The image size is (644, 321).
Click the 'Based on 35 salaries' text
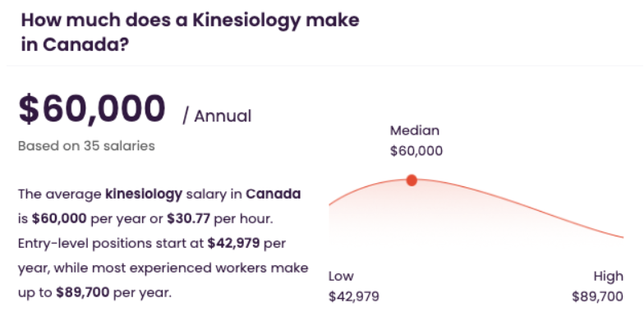(x=87, y=146)
